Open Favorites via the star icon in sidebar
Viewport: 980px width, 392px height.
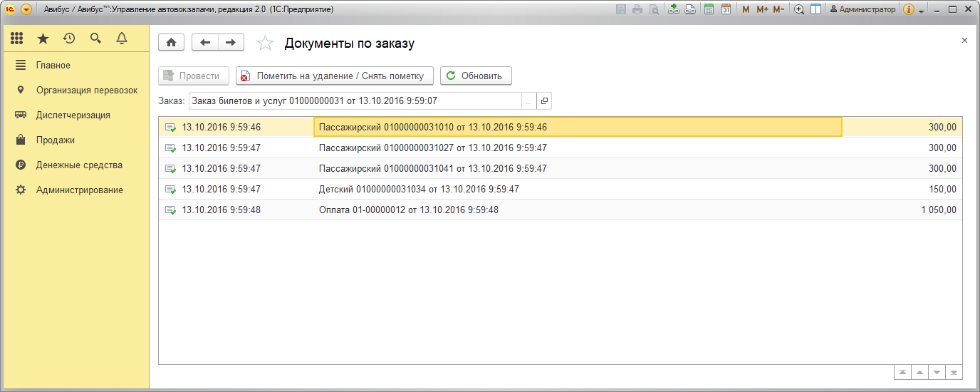[x=43, y=38]
